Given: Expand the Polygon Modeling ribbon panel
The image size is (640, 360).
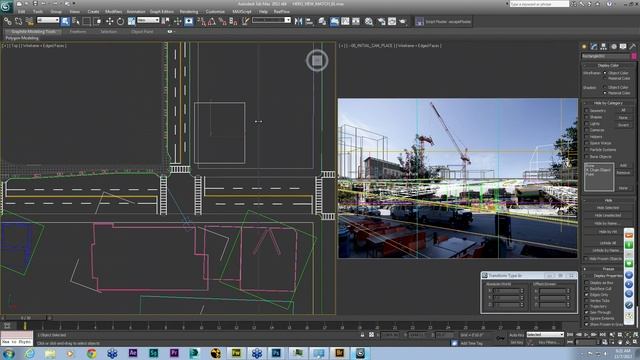Looking at the screenshot, I should point(22,38).
